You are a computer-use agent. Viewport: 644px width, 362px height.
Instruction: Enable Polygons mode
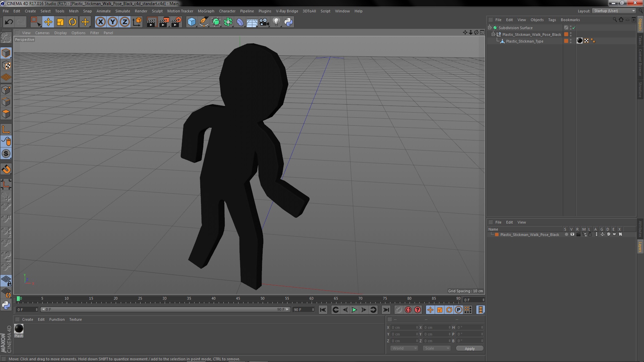click(x=6, y=114)
